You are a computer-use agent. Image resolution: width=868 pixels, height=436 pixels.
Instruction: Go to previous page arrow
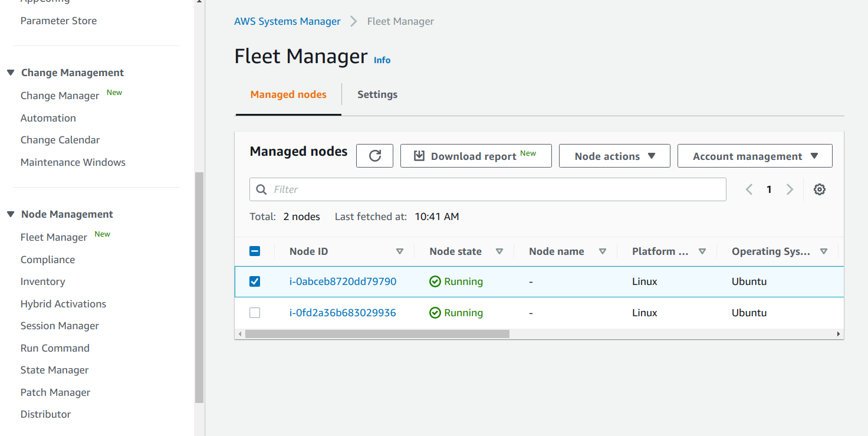(749, 189)
